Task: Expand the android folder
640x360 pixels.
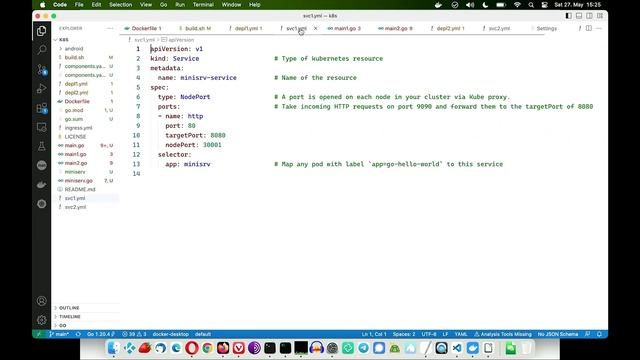Action: tap(74, 49)
